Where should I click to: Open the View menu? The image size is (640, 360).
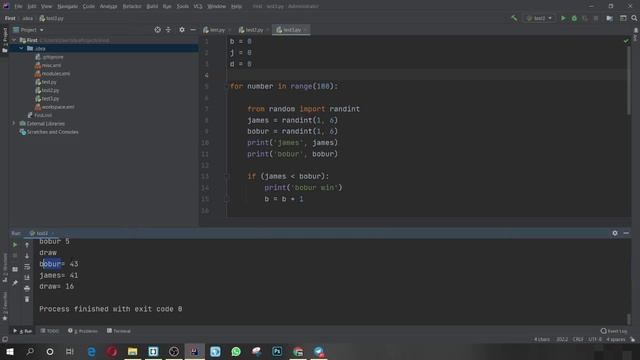pos(46,6)
